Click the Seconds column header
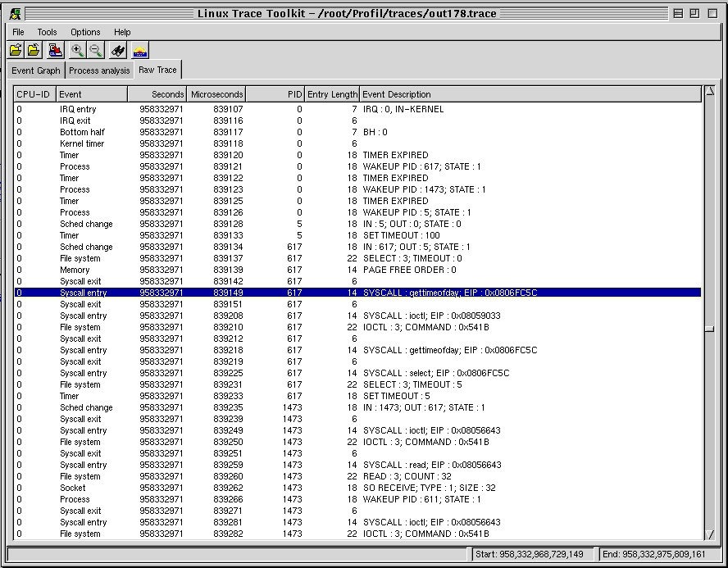 157,94
